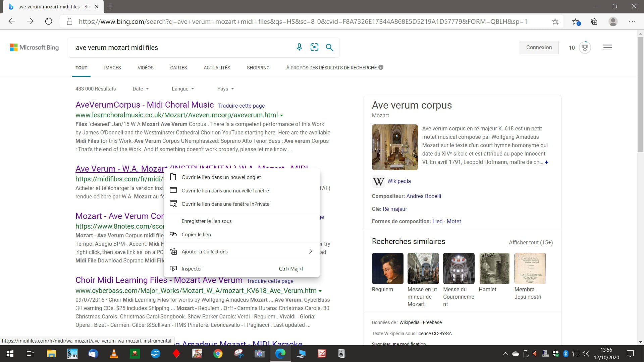Open Ajouter à Collections submenu
Viewport: 644px width, 362px height.
coord(241,252)
